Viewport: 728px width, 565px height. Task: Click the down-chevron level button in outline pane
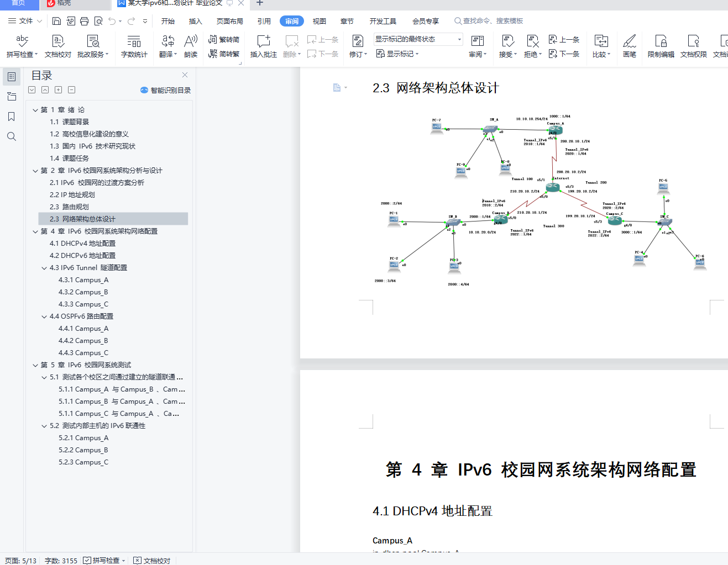click(32, 89)
